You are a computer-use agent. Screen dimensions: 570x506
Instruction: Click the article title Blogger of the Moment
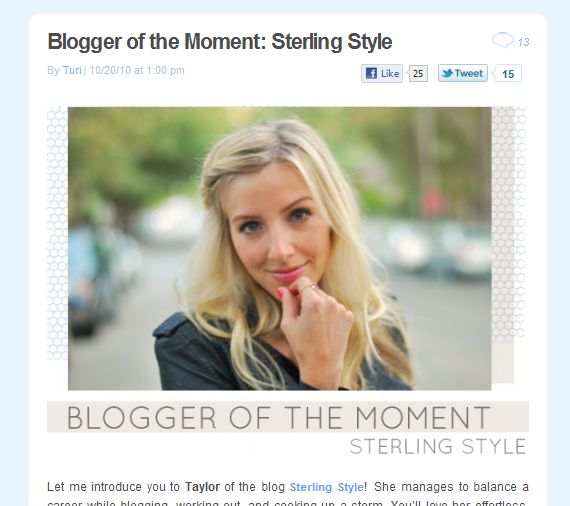pyautogui.click(x=220, y=41)
